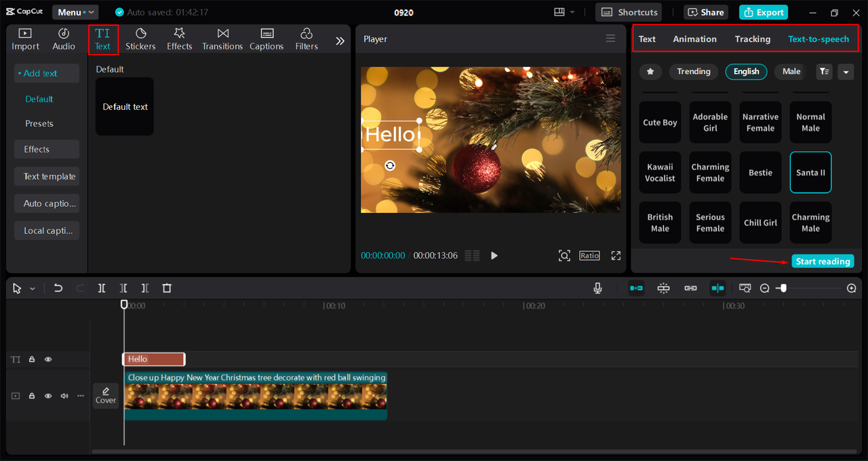868x461 pixels.
Task: Switch to the Animation tab
Action: (694, 39)
